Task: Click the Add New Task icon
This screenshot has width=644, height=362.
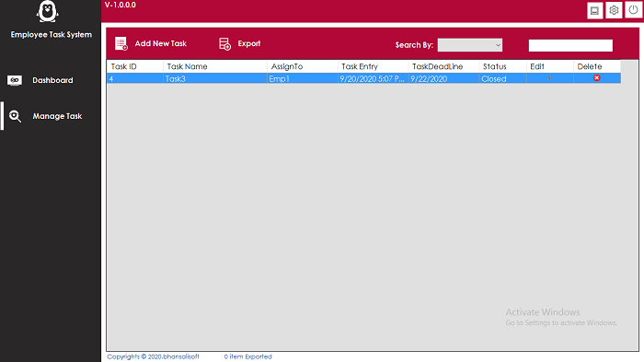Action: (x=121, y=43)
